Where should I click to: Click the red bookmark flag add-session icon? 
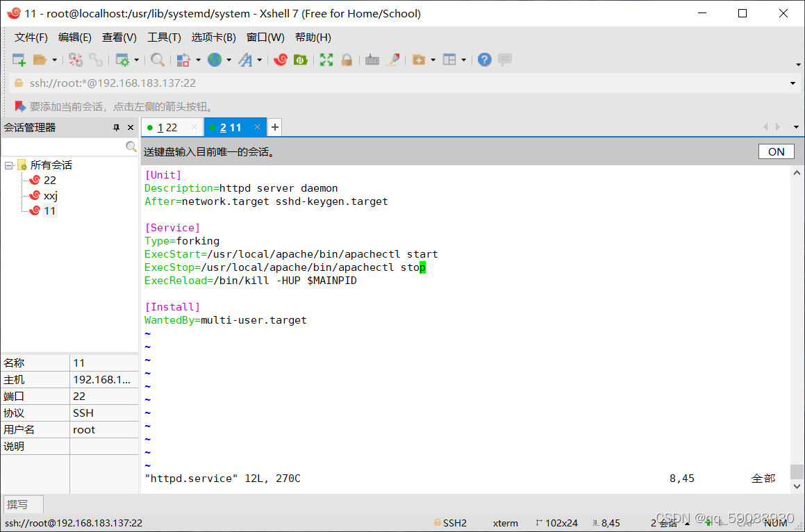click(20, 106)
